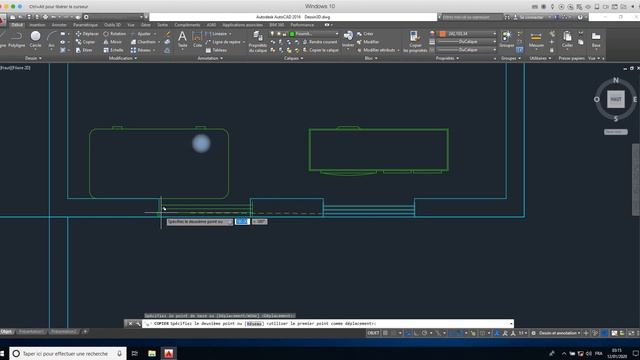Select the Réseau (array) tool

tap(141, 50)
